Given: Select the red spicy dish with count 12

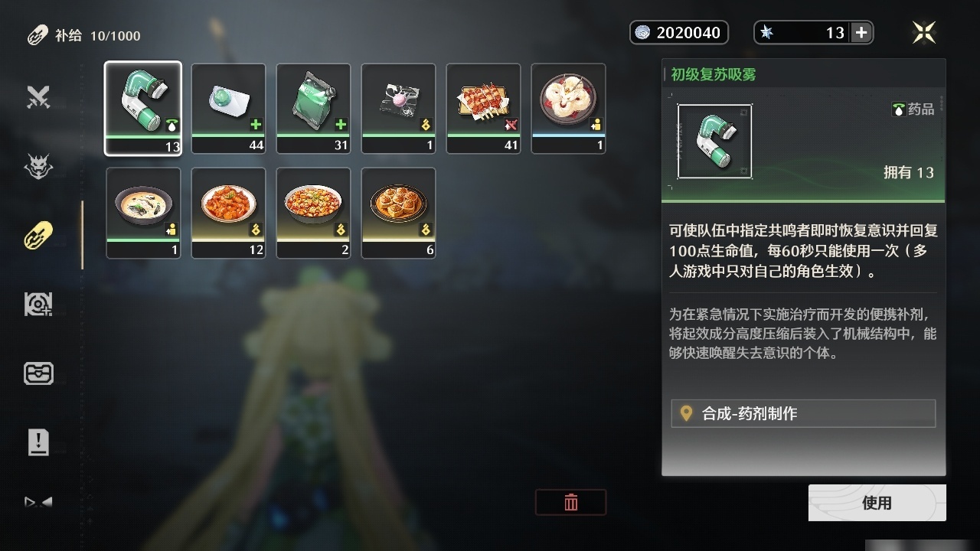Looking at the screenshot, I should 228,213.
